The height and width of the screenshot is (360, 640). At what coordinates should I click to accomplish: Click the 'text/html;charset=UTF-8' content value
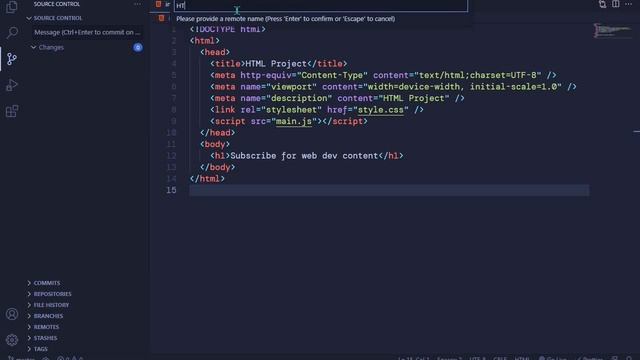click(478, 76)
